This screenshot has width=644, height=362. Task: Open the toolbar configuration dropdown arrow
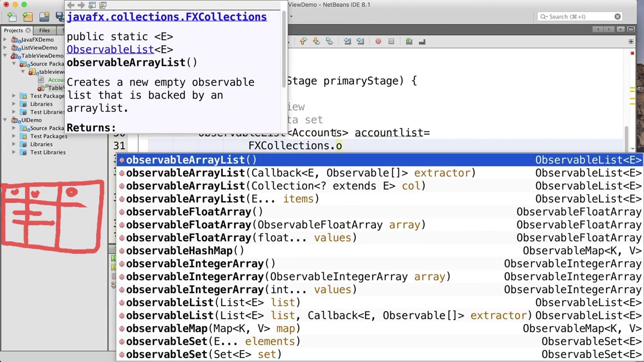[x=291, y=17]
